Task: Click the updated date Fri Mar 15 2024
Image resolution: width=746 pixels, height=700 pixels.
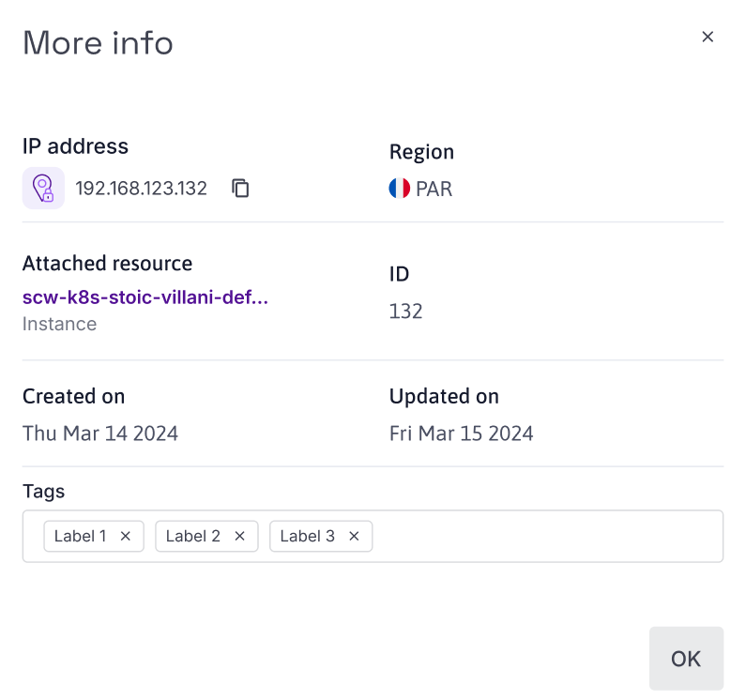Action: coord(461,433)
